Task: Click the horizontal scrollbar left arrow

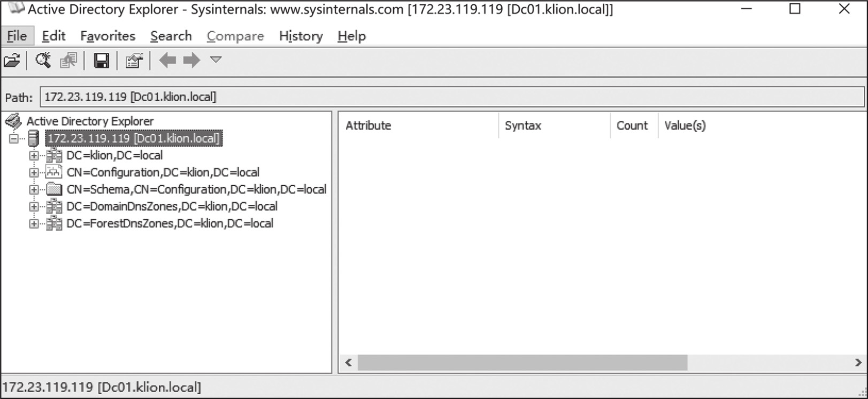Action: (x=348, y=363)
